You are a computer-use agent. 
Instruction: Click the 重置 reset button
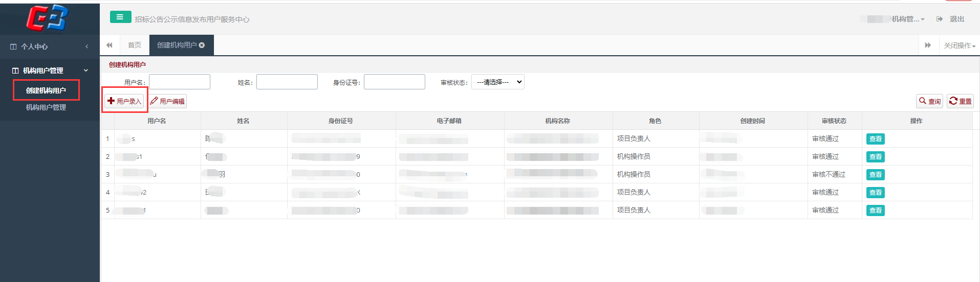click(x=960, y=101)
